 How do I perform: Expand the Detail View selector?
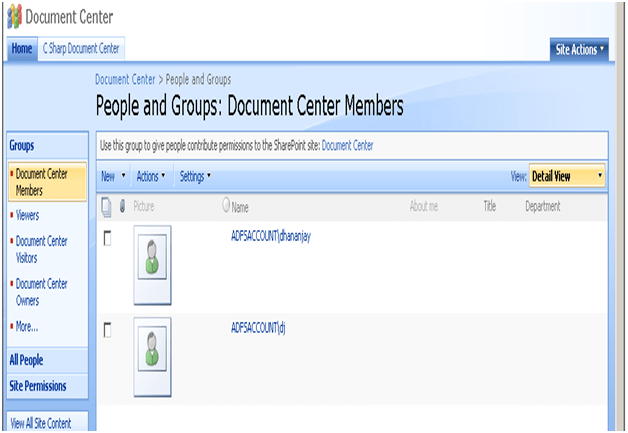click(x=567, y=176)
